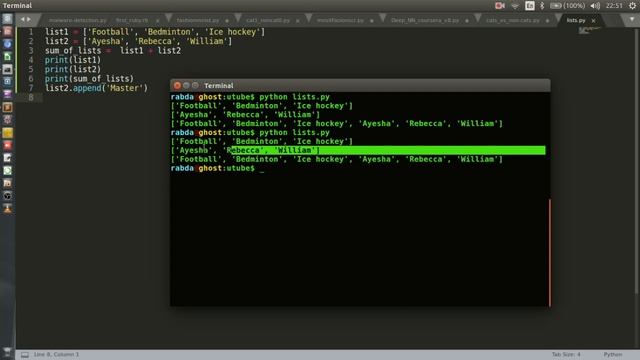Close the cat1_noncat0.py tab
Image resolution: width=640 pixels, height=360 pixels.
(298, 20)
